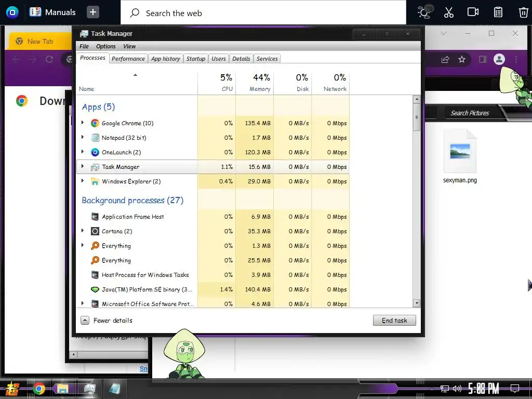This screenshot has width=532, height=399.
Task: Open Chrome from the taskbar
Action: click(x=38, y=389)
